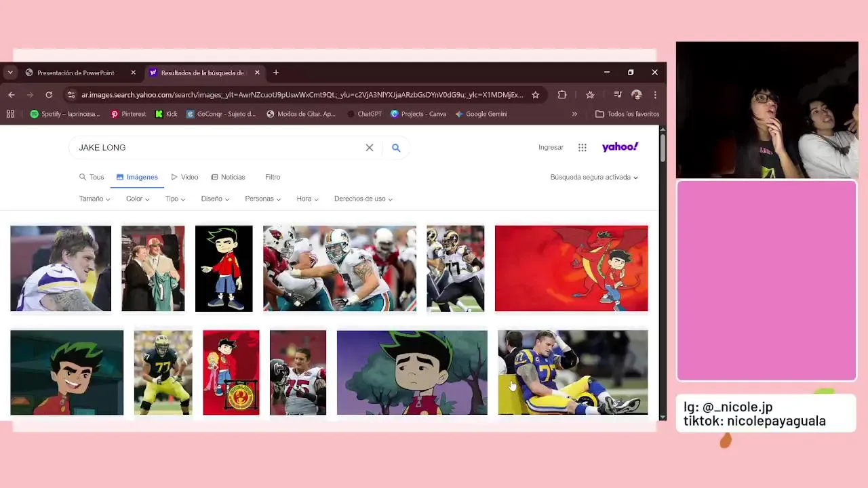Select the Imágenes search tab
This screenshot has width=868, height=488.
pos(137,177)
